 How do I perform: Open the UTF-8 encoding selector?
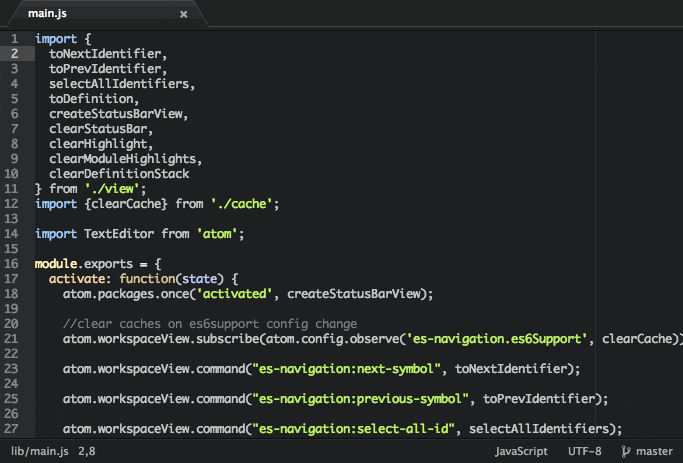[584, 452]
